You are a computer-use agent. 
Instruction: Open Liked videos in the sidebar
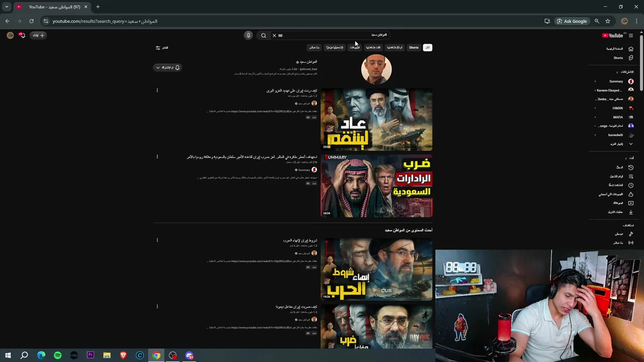click(616, 194)
